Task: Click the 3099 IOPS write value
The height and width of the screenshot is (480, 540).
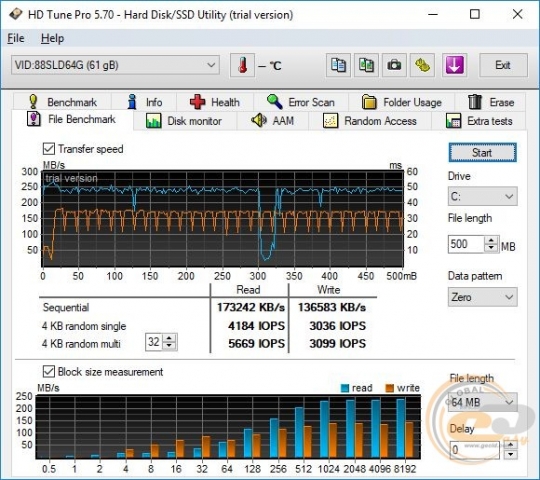Action: pyautogui.click(x=337, y=343)
